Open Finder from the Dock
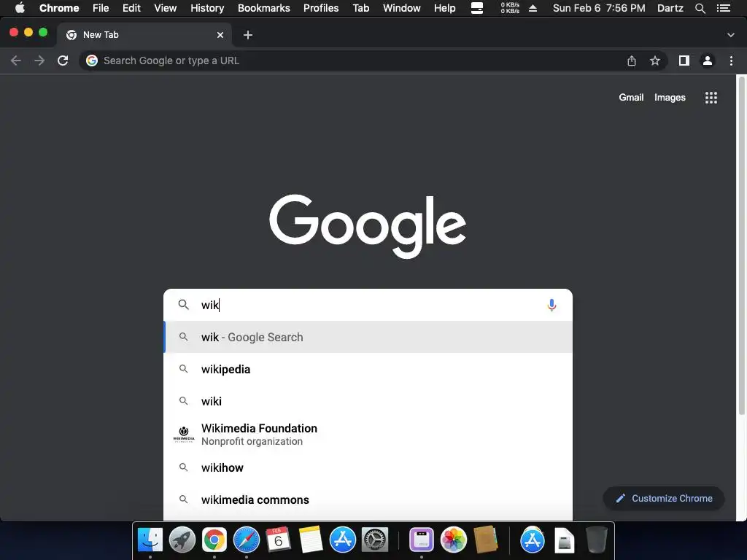Viewport: 747px width, 560px height. tap(150, 540)
